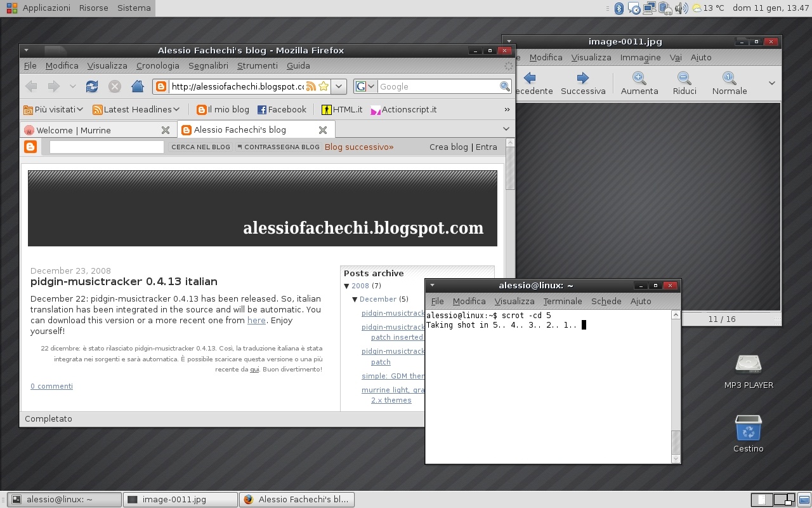Click Crea blog link
The image size is (812, 508).
coord(449,147)
